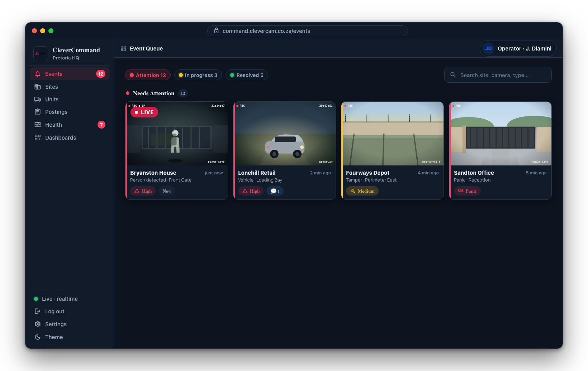
Task: Click the search site, camera, type field
Action: point(498,75)
